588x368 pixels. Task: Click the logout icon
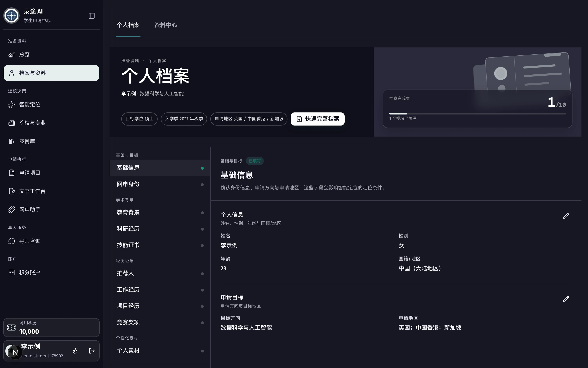[x=92, y=351]
